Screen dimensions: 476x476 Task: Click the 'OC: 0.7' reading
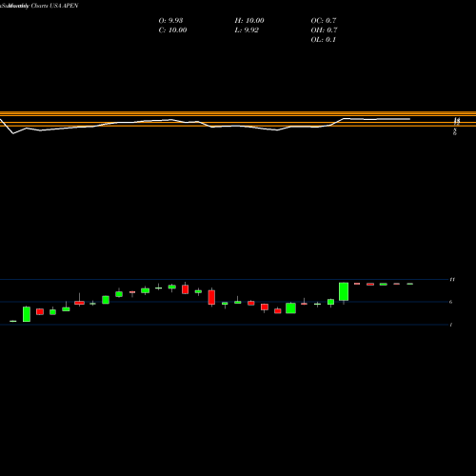coord(324,21)
